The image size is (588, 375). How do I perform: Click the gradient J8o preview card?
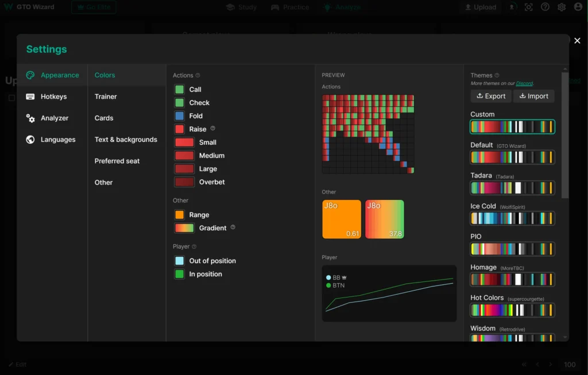(x=385, y=219)
